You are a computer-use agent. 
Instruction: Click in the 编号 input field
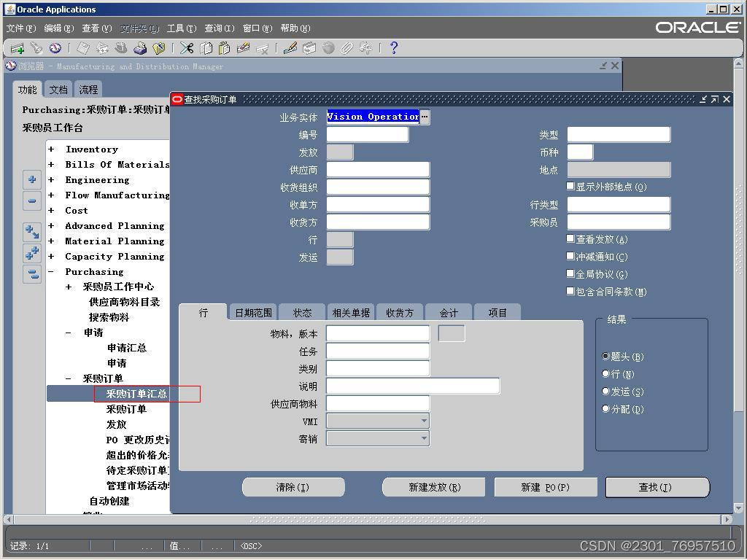[368, 135]
